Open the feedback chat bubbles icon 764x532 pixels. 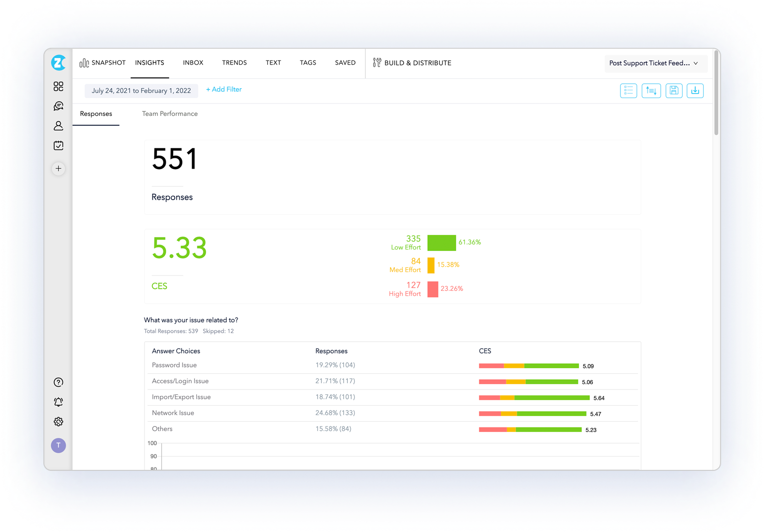tap(58, 106)
